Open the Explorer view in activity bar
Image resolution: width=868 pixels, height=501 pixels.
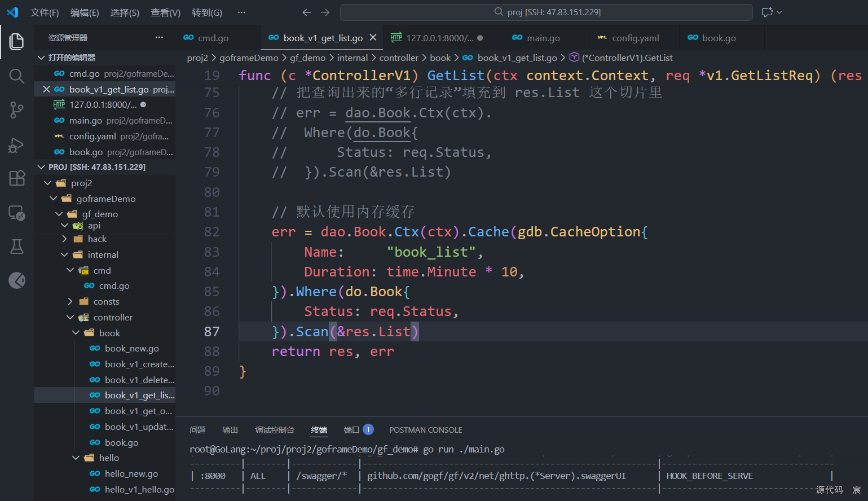click(17, 41)
